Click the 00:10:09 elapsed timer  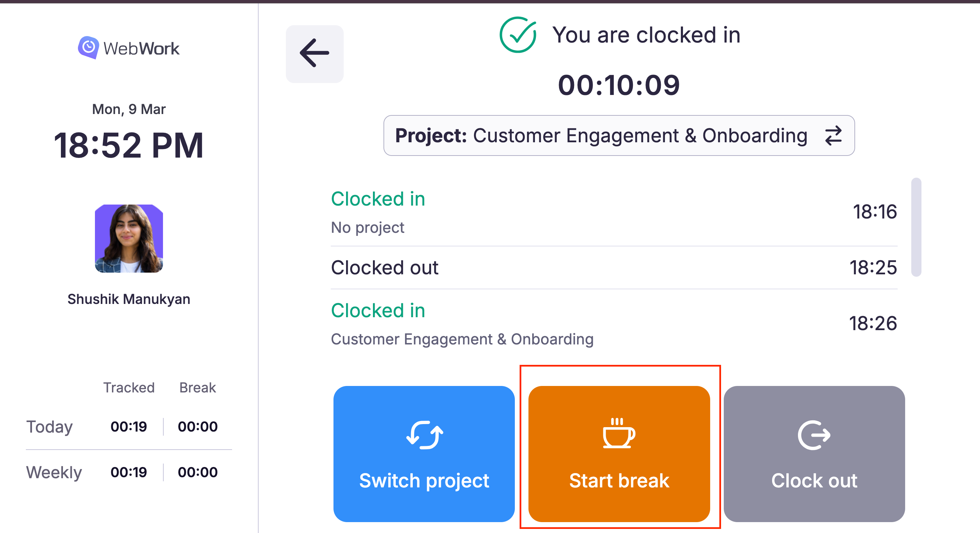pyautogui.click(x=619, y=85)
